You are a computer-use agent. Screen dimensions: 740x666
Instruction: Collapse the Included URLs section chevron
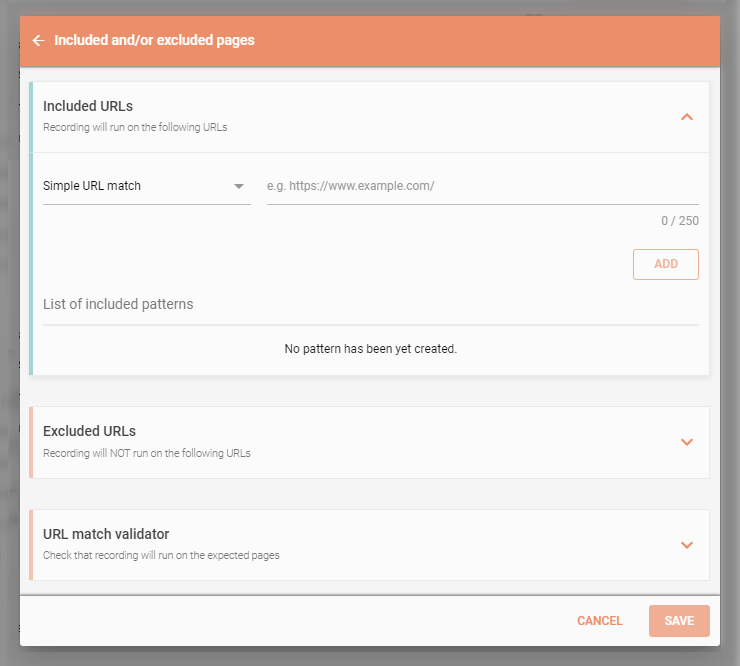point(687,117)
